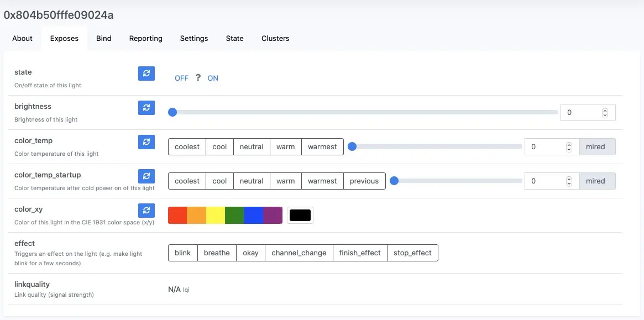Choose the stop_effect button
The height and width of the screenshot is (320, 644).
click(x=412, y=253)
